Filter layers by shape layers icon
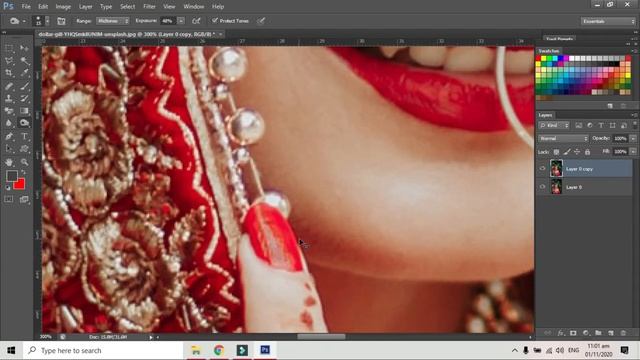Image resolution: width=640 pixels, height=360 pixels. coord(612,125)
